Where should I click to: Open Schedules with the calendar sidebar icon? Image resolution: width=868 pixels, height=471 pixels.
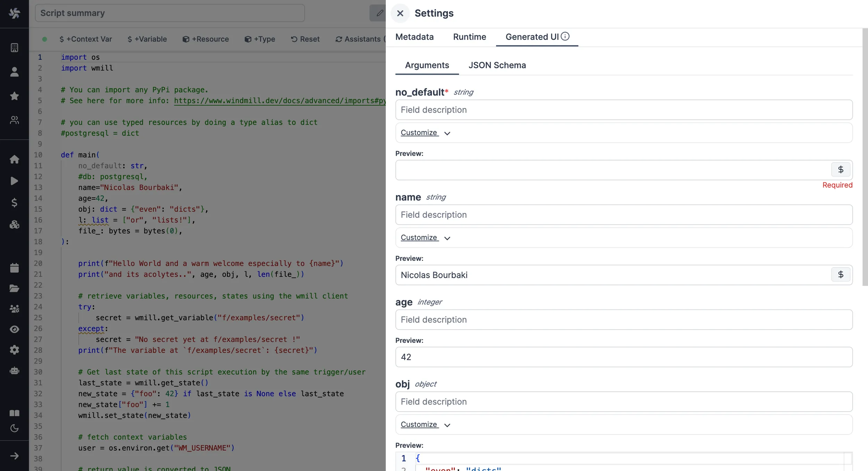[15, 267]
